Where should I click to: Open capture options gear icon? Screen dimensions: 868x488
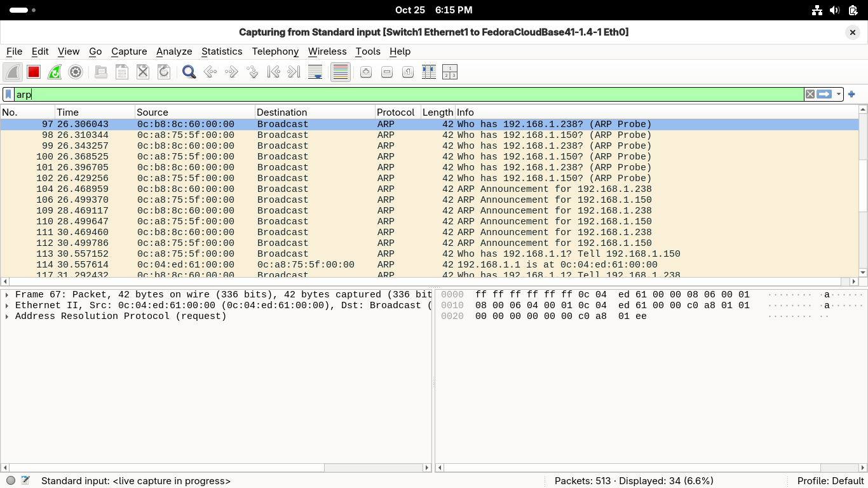click(x=76, y=72)
